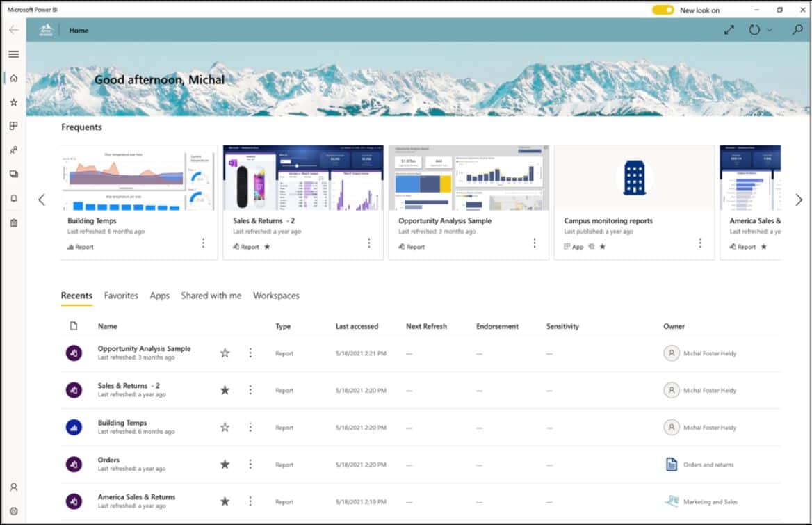Open the Apps icon in the sidebar

(x=14, y=126)
